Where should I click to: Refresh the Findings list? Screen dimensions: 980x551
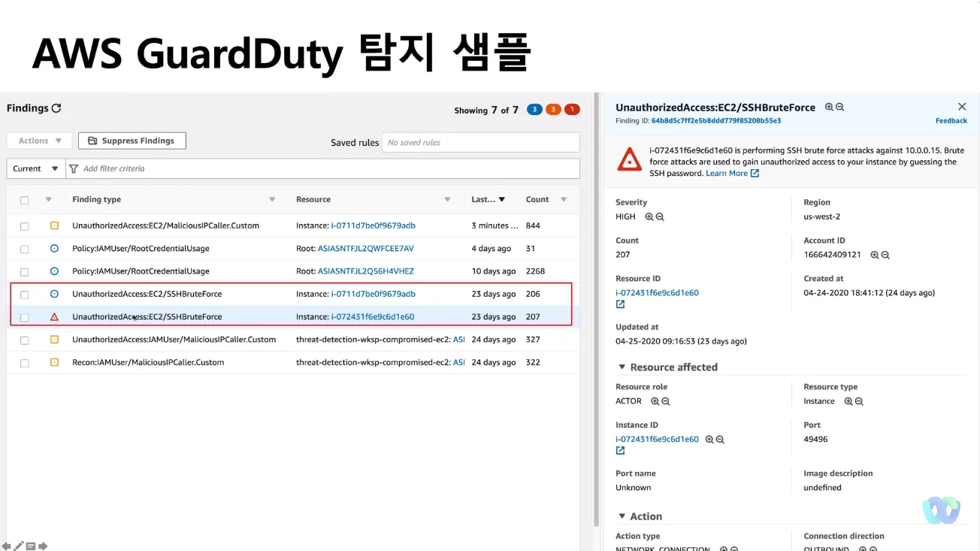(56, 108)
